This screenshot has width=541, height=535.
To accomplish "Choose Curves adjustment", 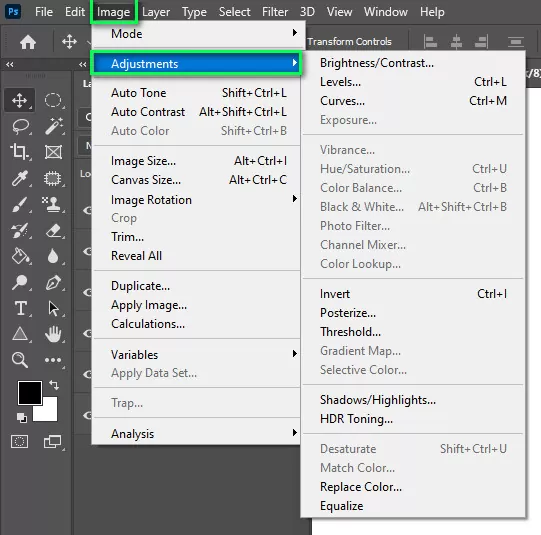I will [413, 101].
